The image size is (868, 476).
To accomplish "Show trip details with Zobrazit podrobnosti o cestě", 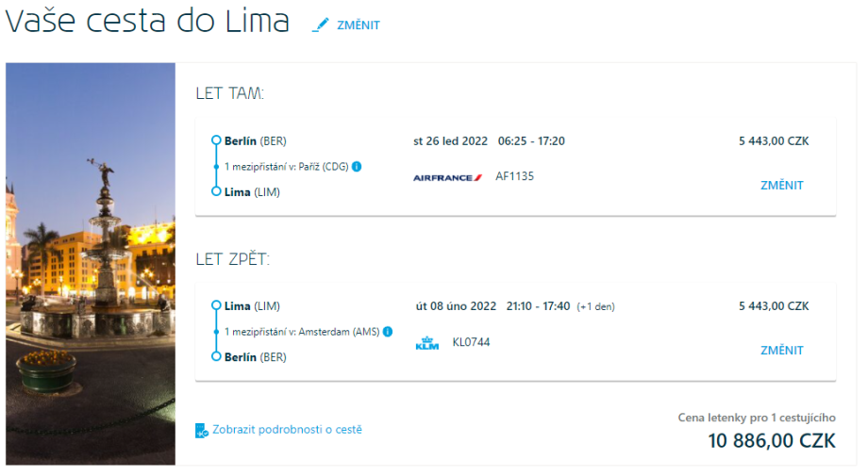I will [287, 430].
